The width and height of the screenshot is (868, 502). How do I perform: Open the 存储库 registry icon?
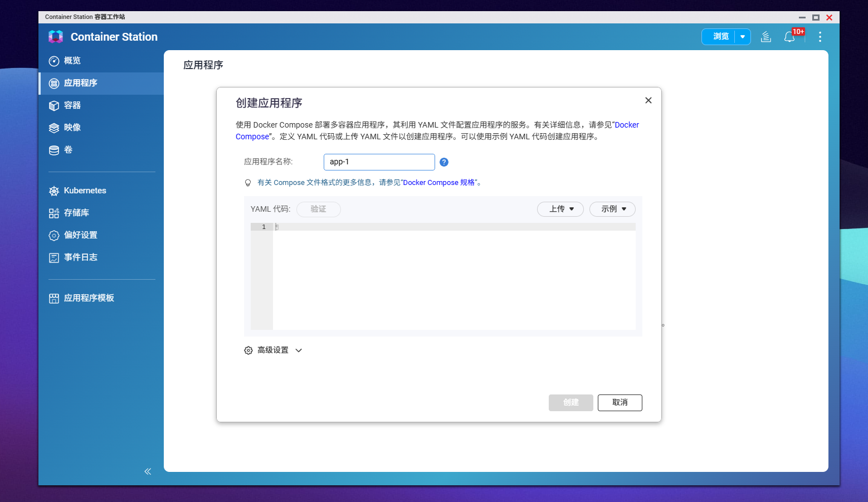coord(54,213)
